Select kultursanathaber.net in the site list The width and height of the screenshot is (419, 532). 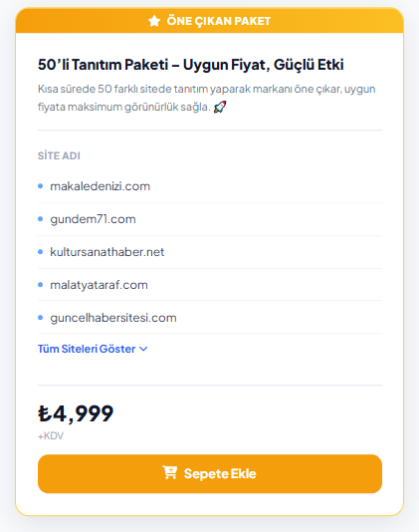coord(107,252)
